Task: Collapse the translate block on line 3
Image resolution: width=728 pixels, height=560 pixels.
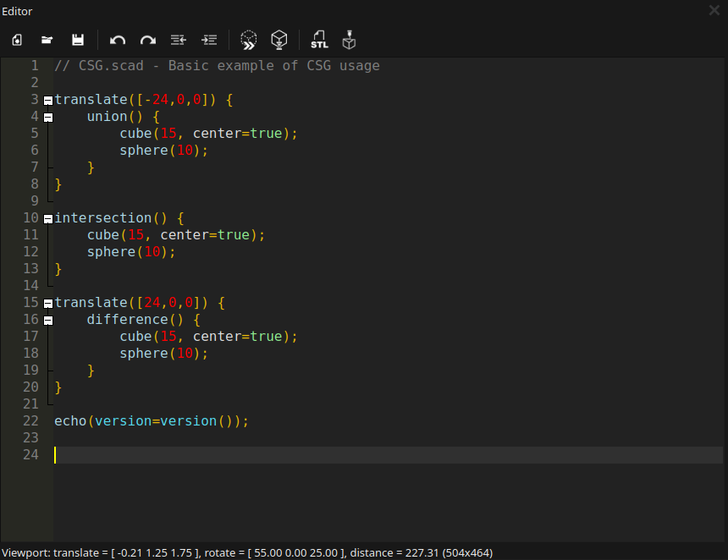Action: click(x=48, y=100)
